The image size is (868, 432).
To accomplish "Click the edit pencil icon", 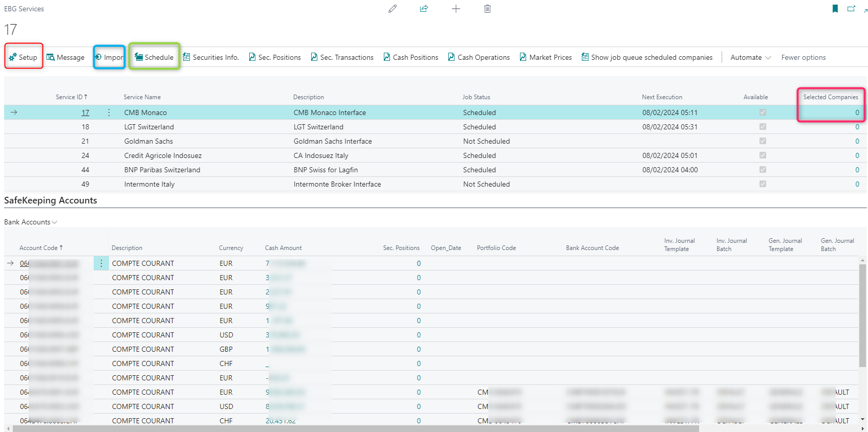I will tap(393, 9).
